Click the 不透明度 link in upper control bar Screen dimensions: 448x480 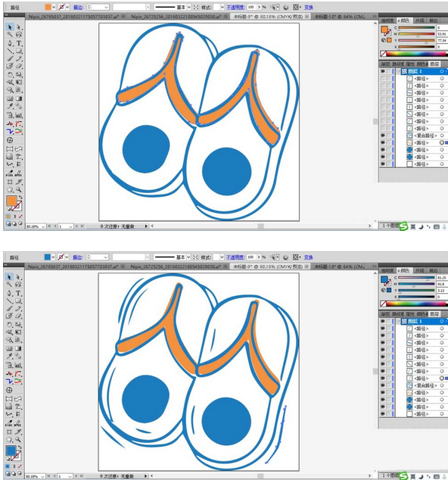click(x=236, y=7)
